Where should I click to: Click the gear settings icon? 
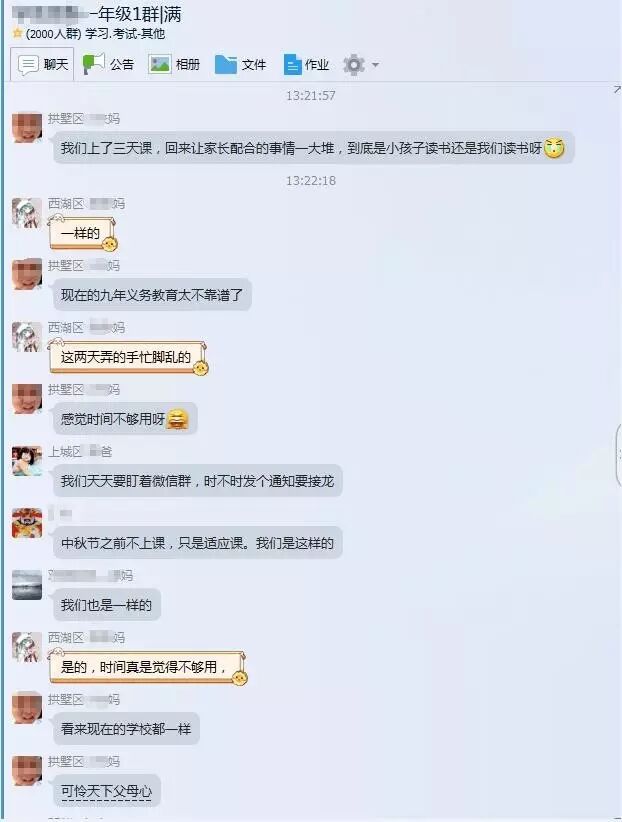(354, 64)
